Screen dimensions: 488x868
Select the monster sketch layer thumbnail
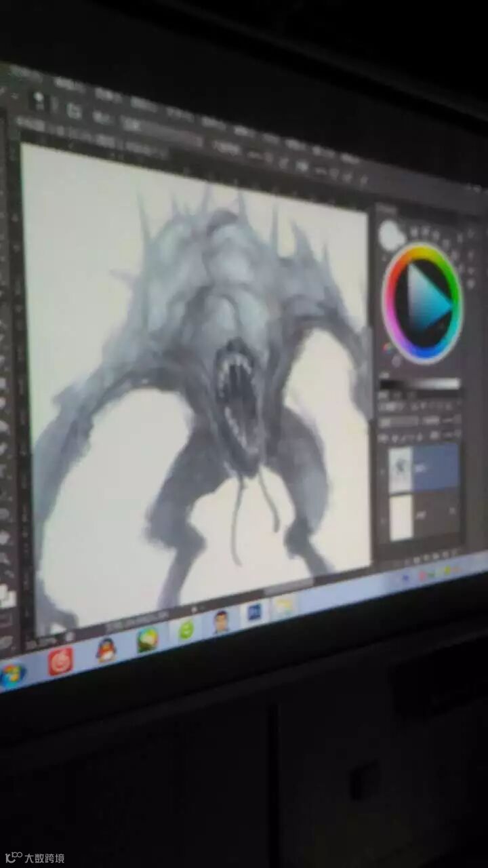[x=401, y=469]
